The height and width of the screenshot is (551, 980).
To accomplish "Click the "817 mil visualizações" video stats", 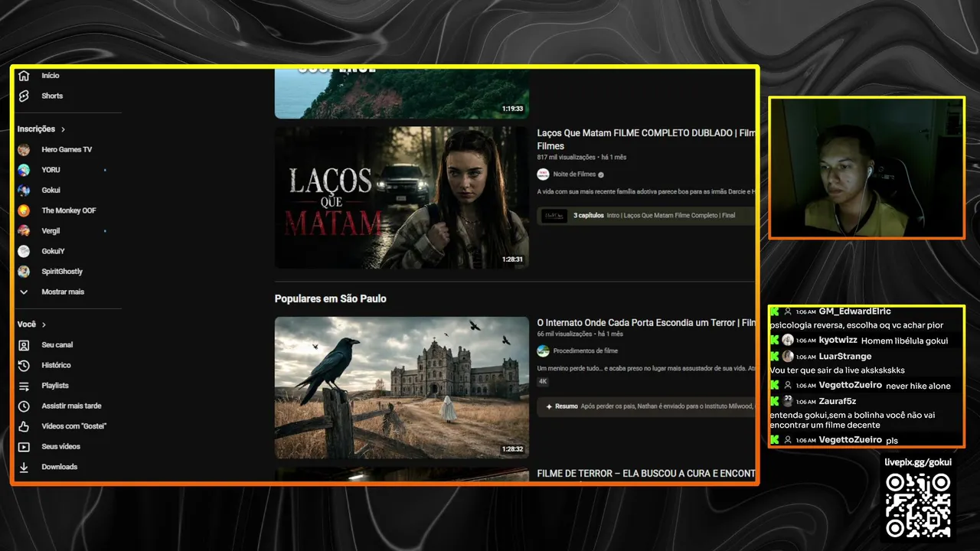I will (x=566, y=158).
